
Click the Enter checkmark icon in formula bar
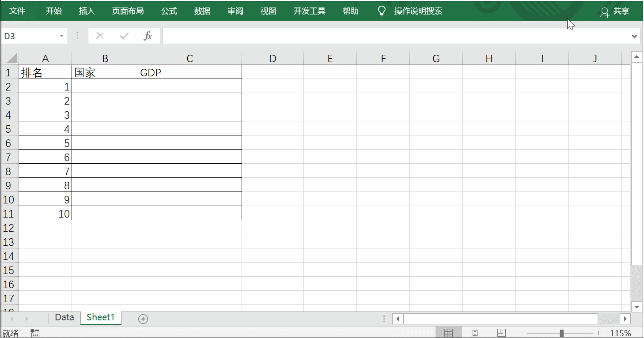click(124, 36)
